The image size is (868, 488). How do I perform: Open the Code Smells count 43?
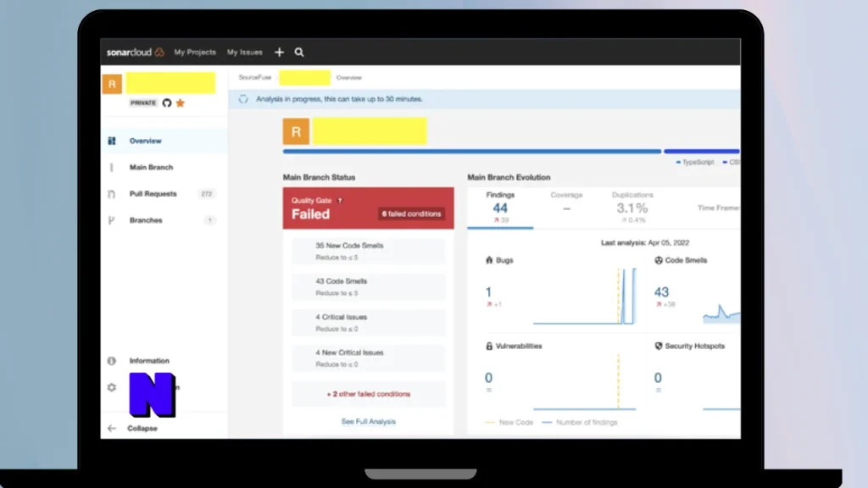pos(661,292)
